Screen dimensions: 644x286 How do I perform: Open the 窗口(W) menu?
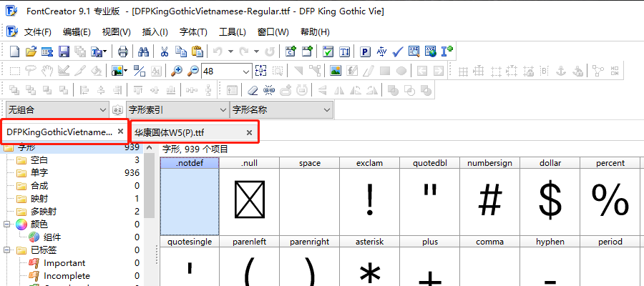[x=273, y=32]
